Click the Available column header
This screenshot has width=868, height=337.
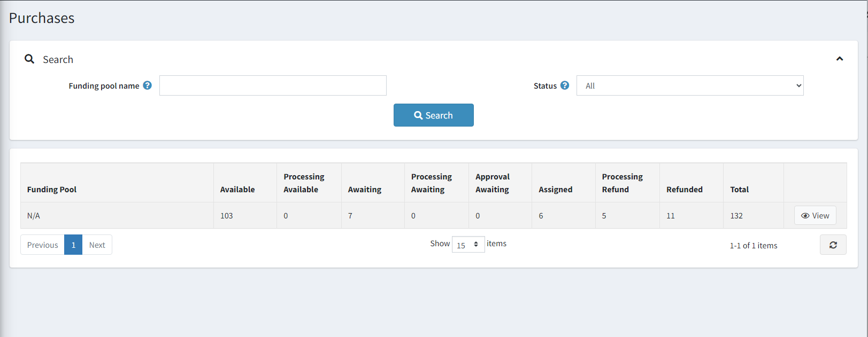pyautogui.click(x=237, y=190)
